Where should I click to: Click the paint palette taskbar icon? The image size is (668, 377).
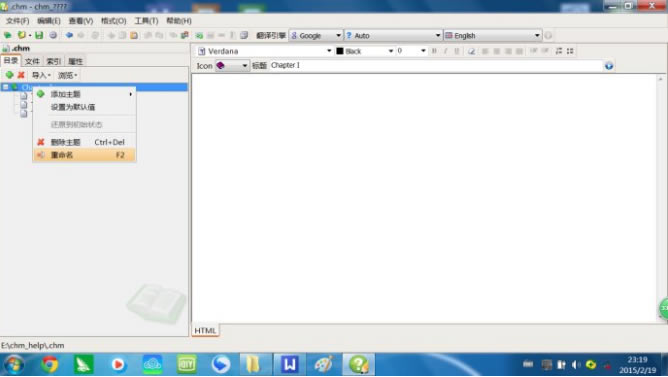point(324,365)
